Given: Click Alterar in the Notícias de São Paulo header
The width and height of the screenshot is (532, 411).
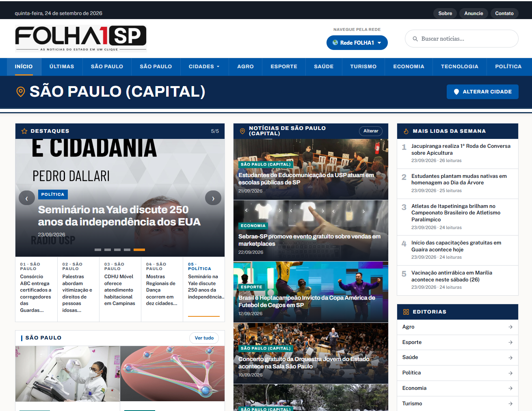Looking at the screenshot, I should (371, 131).
